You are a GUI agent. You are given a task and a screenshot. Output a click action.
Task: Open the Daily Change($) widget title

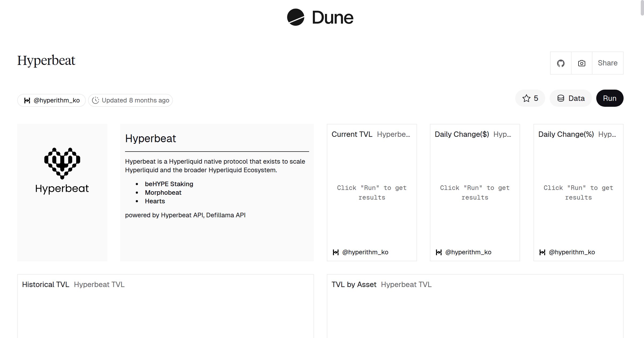pyautogui.click(x=462, y=134)
